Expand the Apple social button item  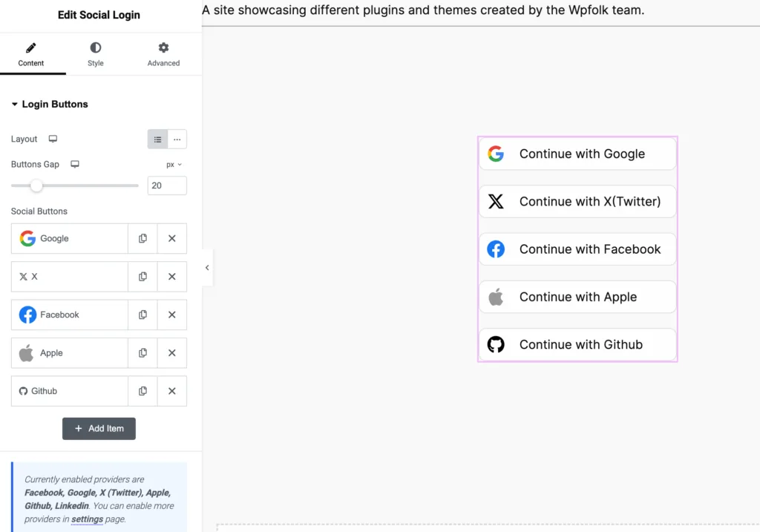click(69, 352)
